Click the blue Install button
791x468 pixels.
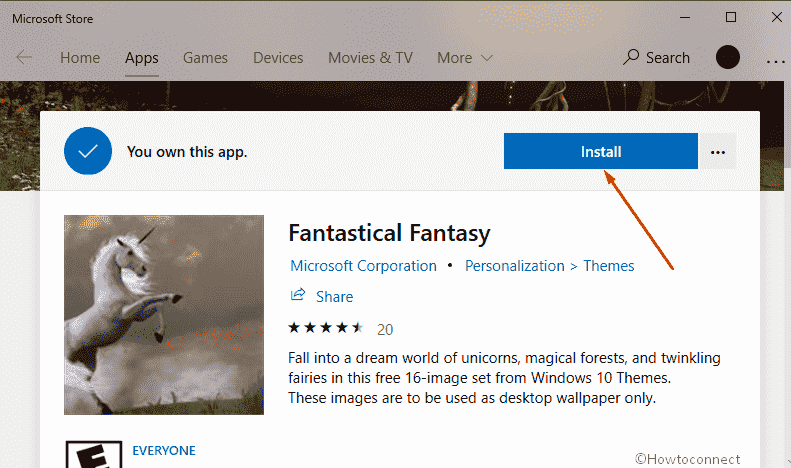(600, 151)
